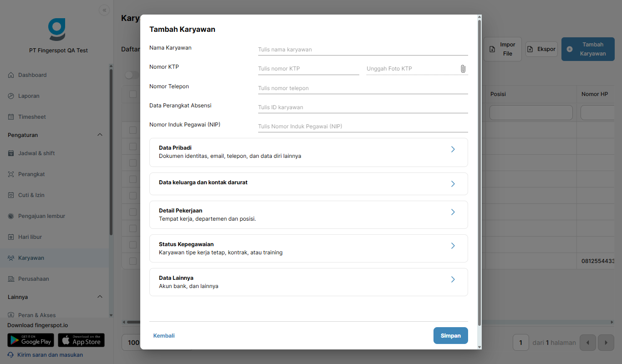The image size is (622, 364).
Task: Expand the Detail Pekerjaan section
Action: pos(309,215)
